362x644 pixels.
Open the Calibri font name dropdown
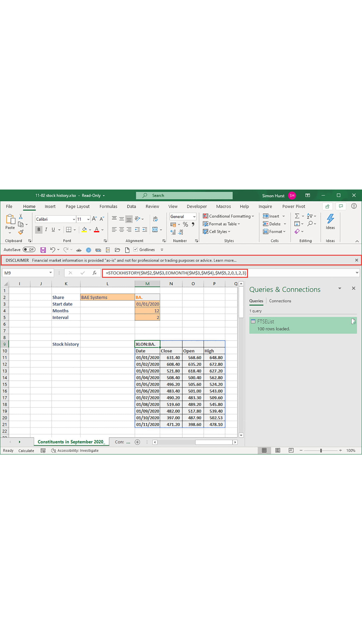(x=74, y=219)
